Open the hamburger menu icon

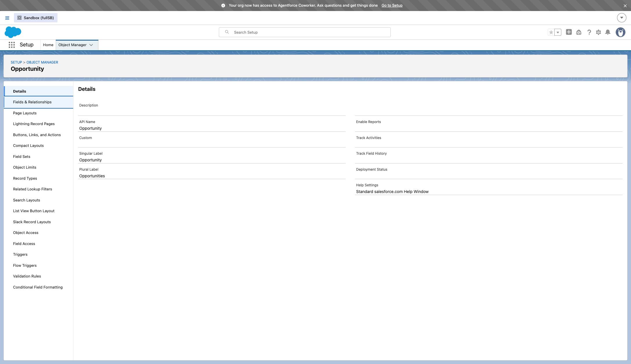(7, 18)
